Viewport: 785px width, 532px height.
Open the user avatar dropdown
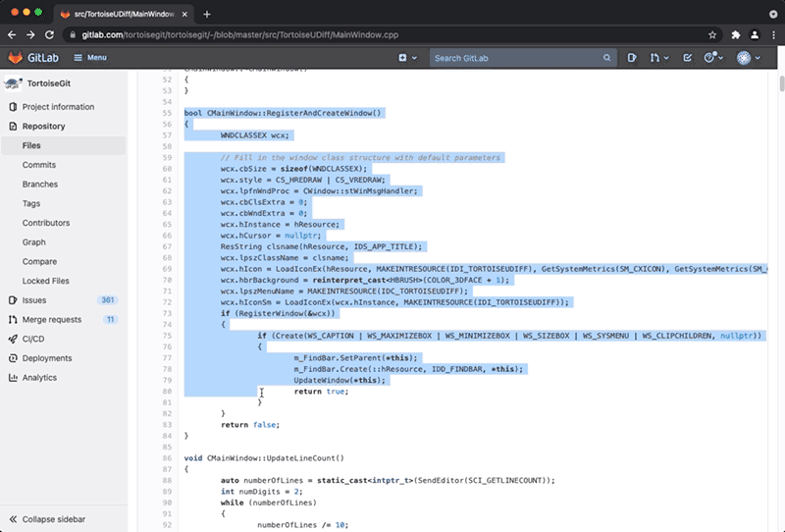(x=749, y=58)
